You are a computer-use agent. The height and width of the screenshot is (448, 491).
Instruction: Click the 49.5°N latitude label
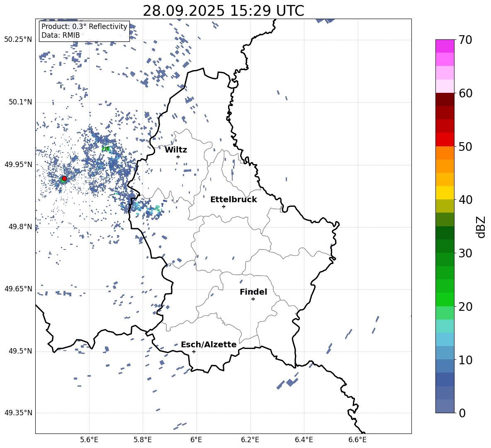(x=20, y=351)
